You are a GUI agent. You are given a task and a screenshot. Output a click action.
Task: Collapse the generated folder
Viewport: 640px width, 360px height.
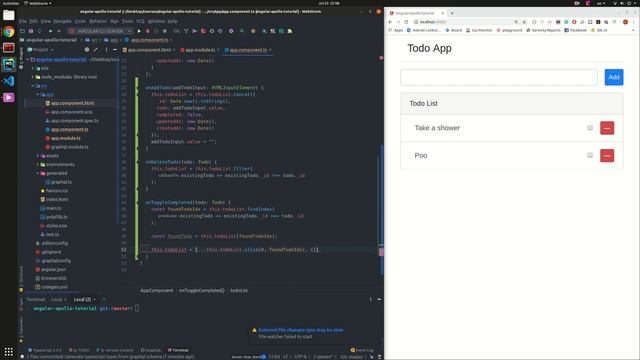(38, 173)
